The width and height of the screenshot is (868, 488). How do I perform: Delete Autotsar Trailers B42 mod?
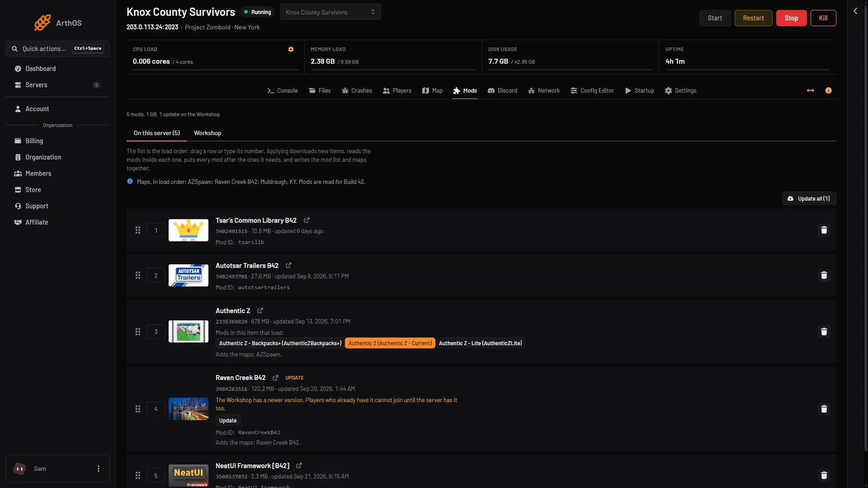pyautogui.click(x=824, y=276)
